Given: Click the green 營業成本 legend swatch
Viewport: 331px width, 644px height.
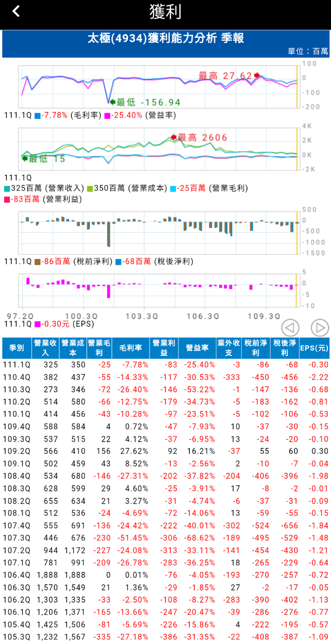Looking at the screenshot, I should tap(90, 189).
